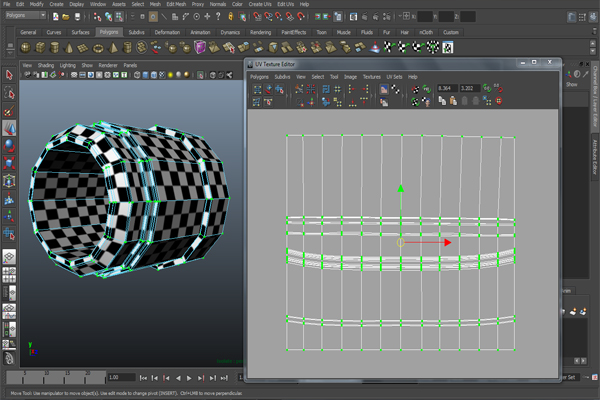Open Textures menu in UV Texture Editor

pyautogui.click(x=372, y=77)
